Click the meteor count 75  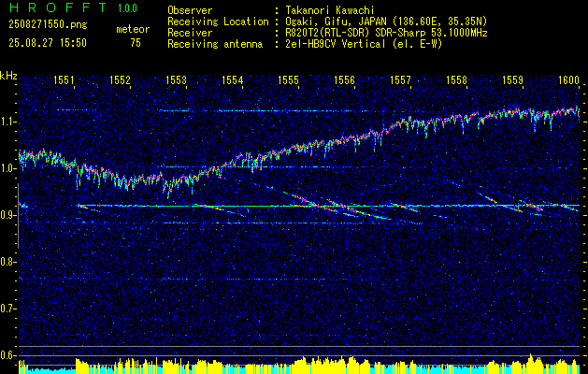coord(136,43)
